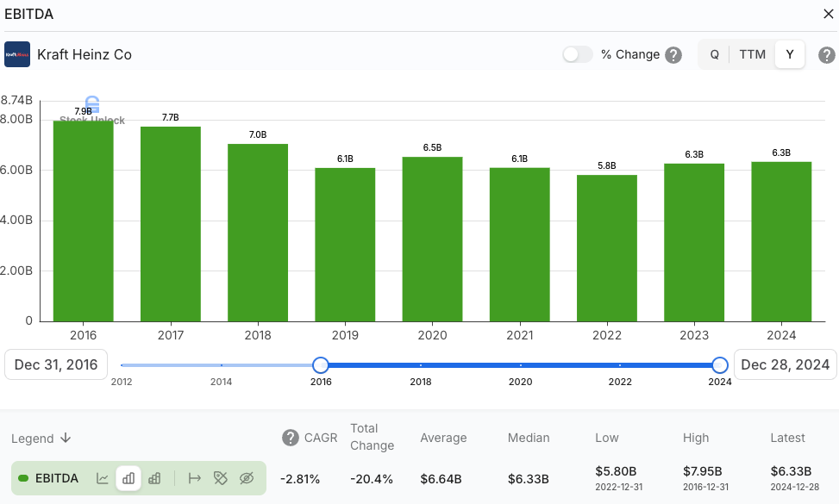Toggle the % Change switch
839x504 pixels.
578,54
